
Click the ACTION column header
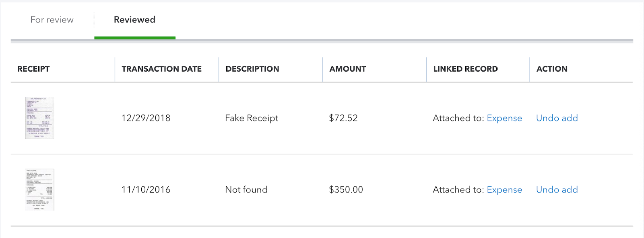coord(552,69)
